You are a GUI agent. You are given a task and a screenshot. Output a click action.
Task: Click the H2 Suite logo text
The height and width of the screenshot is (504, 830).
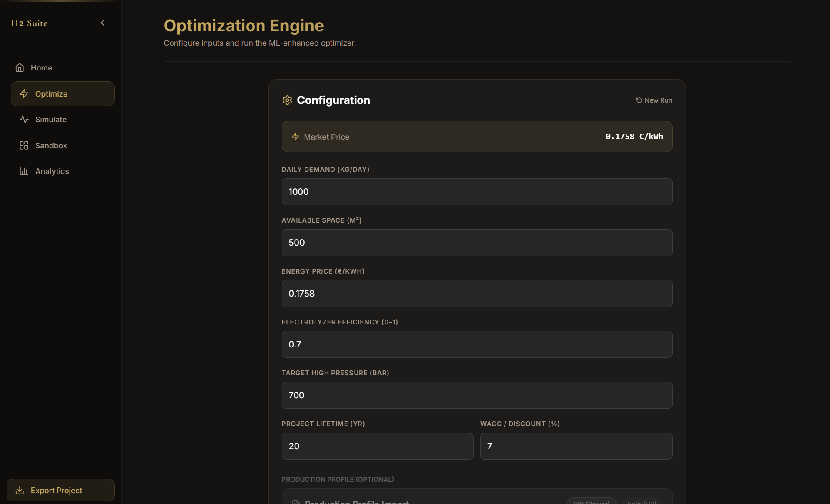tap(30, 23)
